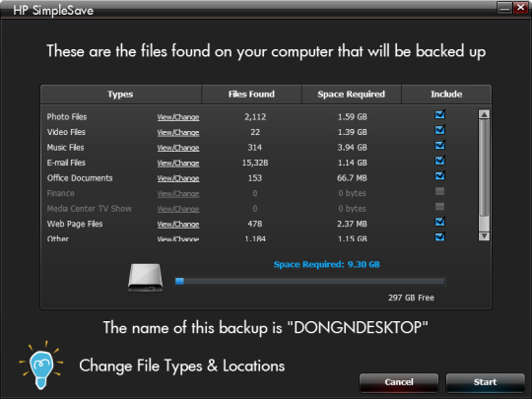532x399 pixels.
Task: Click the external hard drive icon
Action: pos(146,278)
